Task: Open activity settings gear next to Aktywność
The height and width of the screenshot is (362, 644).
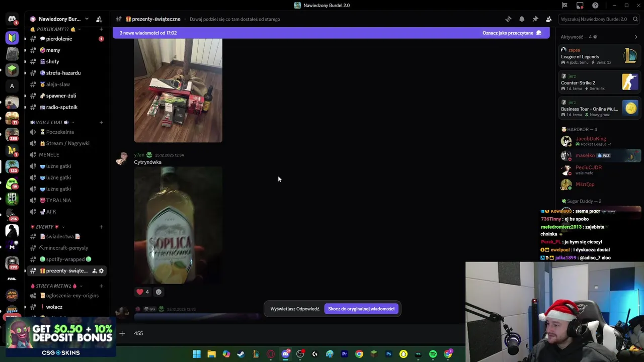Action: 595,37
